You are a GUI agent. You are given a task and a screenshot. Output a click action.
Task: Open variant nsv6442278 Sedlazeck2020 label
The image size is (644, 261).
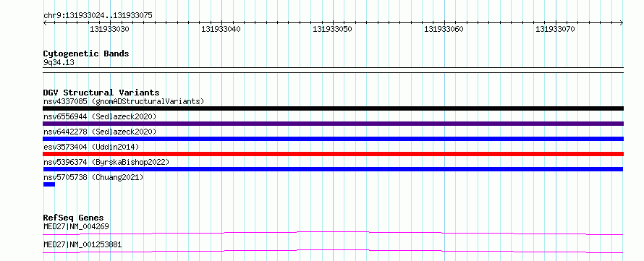tap(100, 132)
